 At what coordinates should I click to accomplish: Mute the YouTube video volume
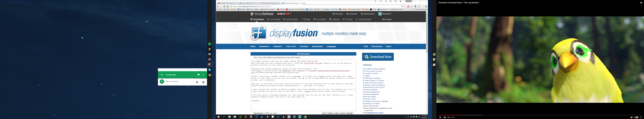445,117
